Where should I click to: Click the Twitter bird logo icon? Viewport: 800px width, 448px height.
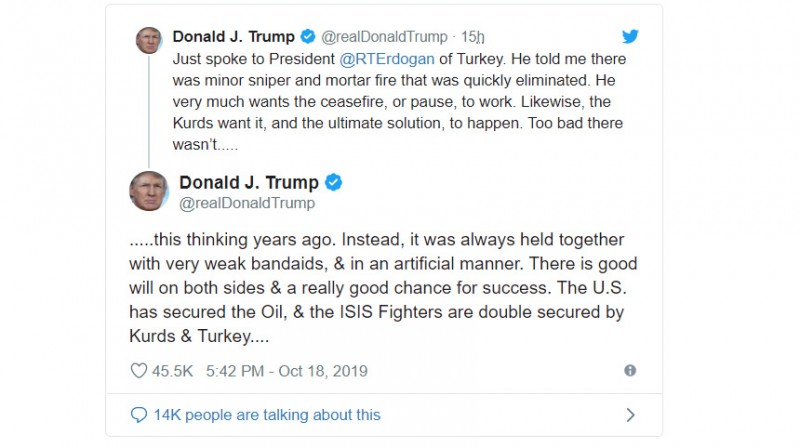coord(629,36)
